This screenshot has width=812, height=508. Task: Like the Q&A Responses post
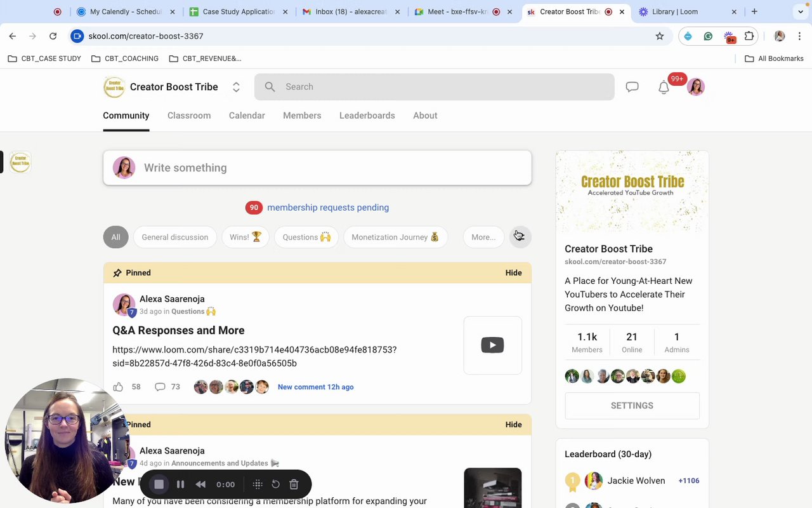118,387
